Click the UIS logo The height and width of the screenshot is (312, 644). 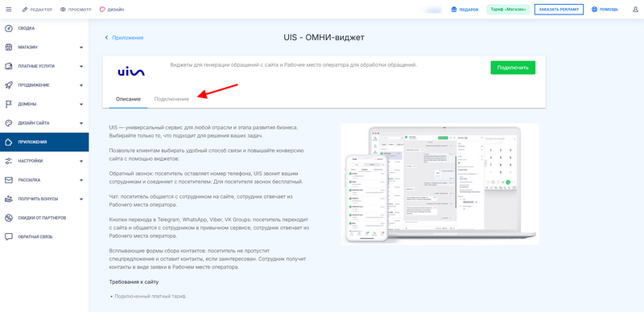[x=131, y=72]
